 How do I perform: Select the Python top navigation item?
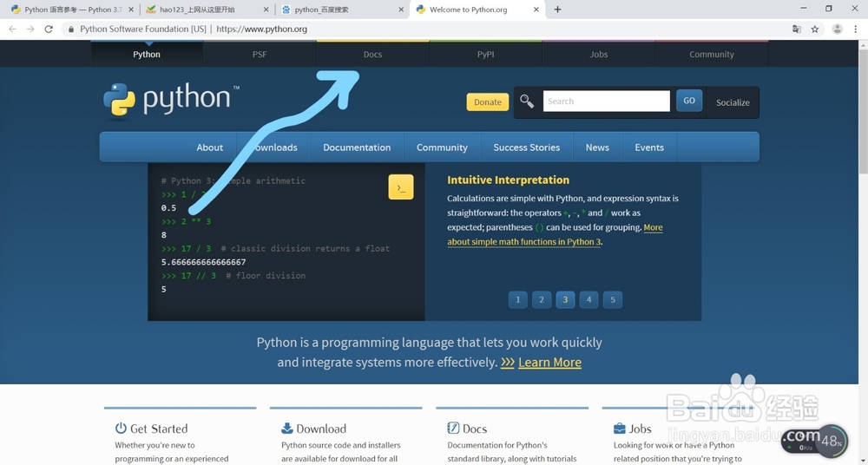point(147,55)
